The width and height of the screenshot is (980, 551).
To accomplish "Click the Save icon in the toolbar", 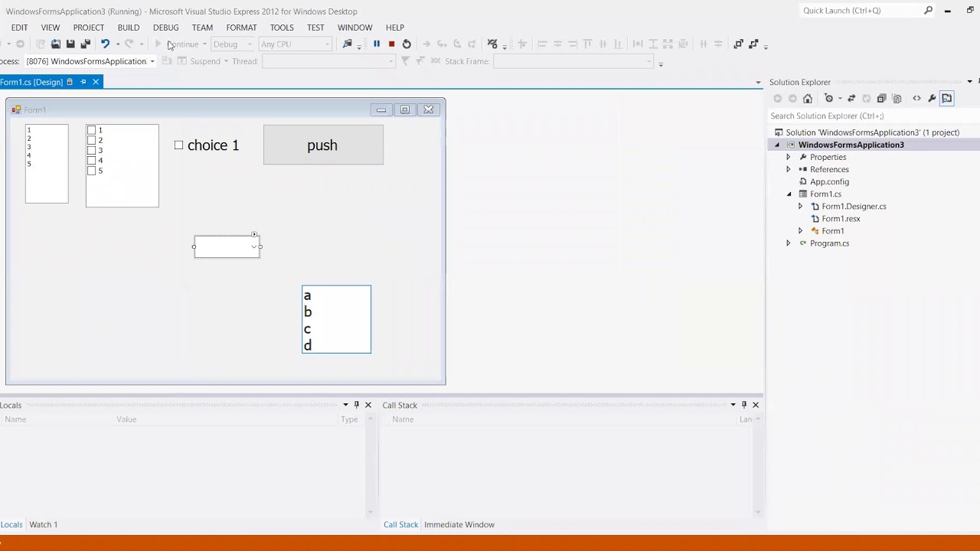I will coord(70,44).
